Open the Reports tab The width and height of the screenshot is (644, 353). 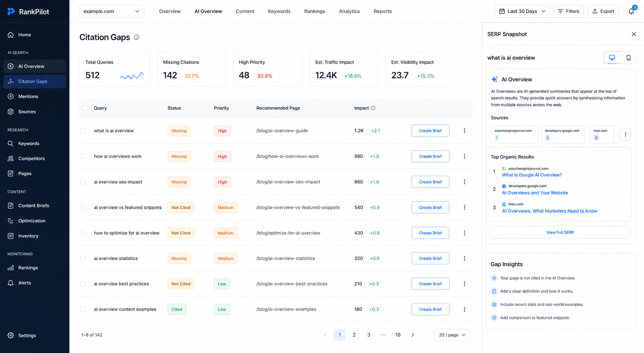pyautogui.click(x=383, y=11)
